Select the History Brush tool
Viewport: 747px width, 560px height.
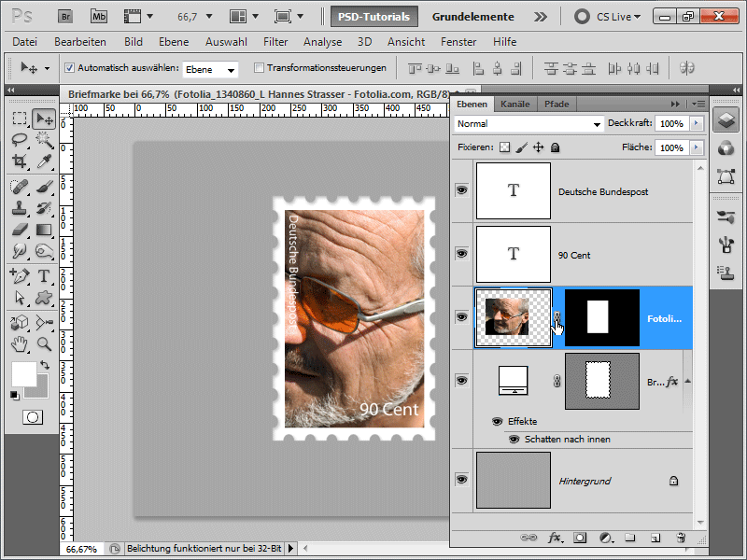coord(44,208)
